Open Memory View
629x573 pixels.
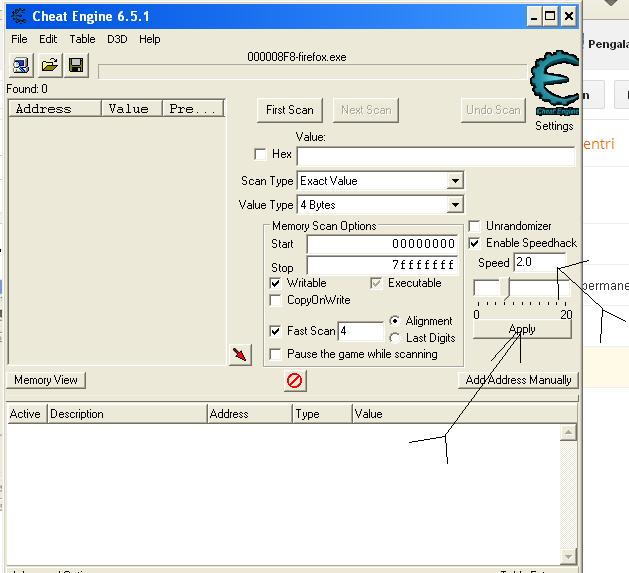(46, 380)
